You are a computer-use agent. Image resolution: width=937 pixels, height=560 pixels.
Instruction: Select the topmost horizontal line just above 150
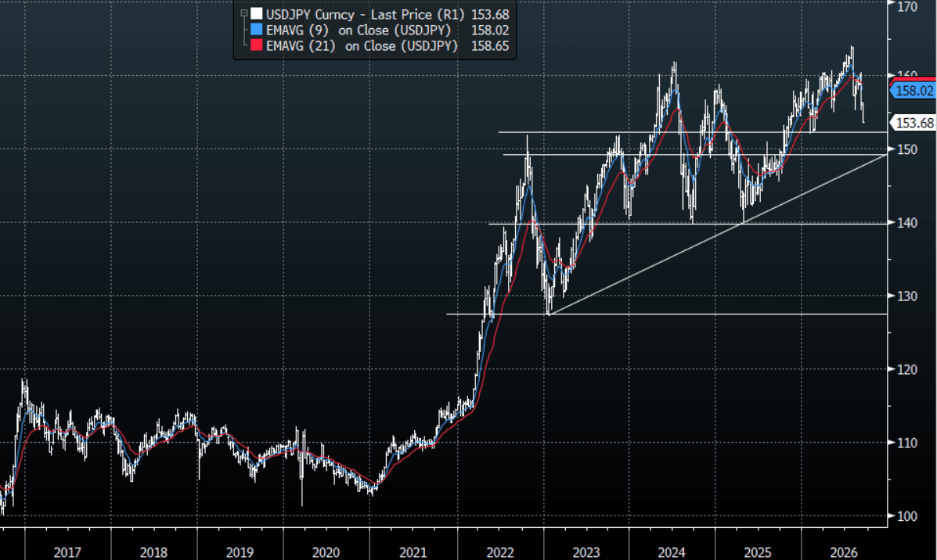click(x=693, y=132)
